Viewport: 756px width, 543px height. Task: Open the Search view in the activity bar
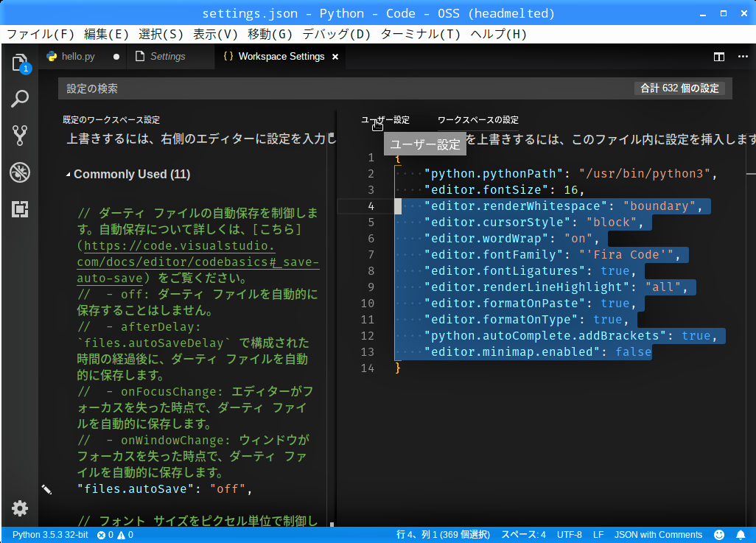20,99
